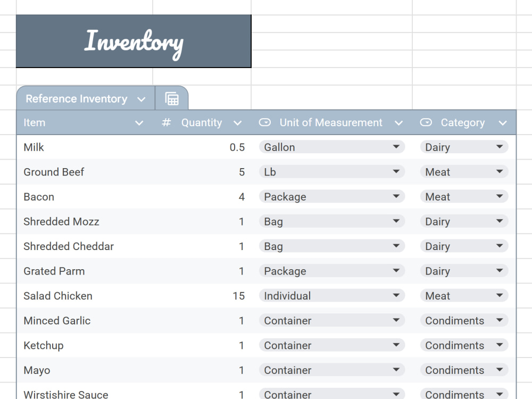The height and width of the screenshot is (399, 532).
Task: Select the Milk item cell
Action: [85, 147]
